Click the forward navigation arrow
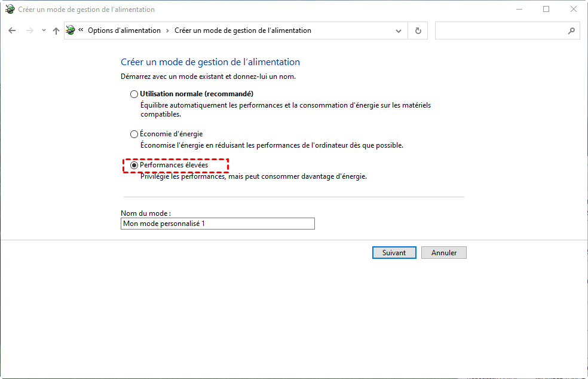The height and width of the screenshot is (379, 588). coord(30,30)
